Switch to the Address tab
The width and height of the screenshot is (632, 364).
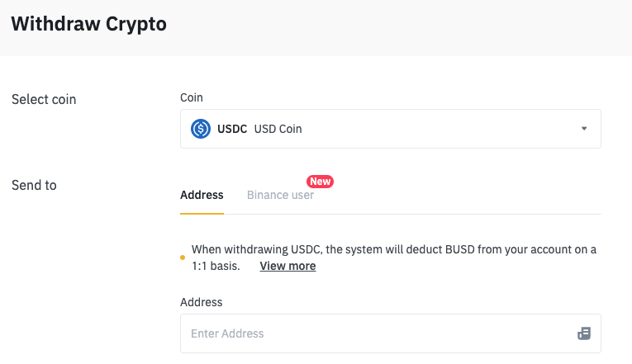202,195
